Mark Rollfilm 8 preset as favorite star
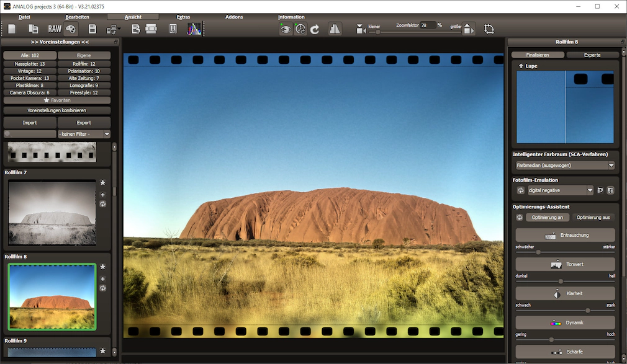 [103, 267]
